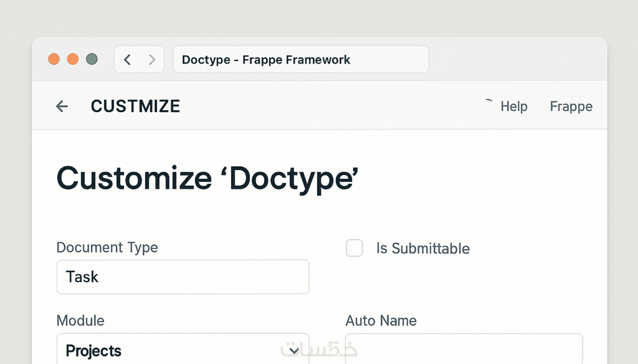Image resolution: width=638 pixels, height=364 pixels.
Task: Click the browser back chevron button
Action: tap(128, 60)
